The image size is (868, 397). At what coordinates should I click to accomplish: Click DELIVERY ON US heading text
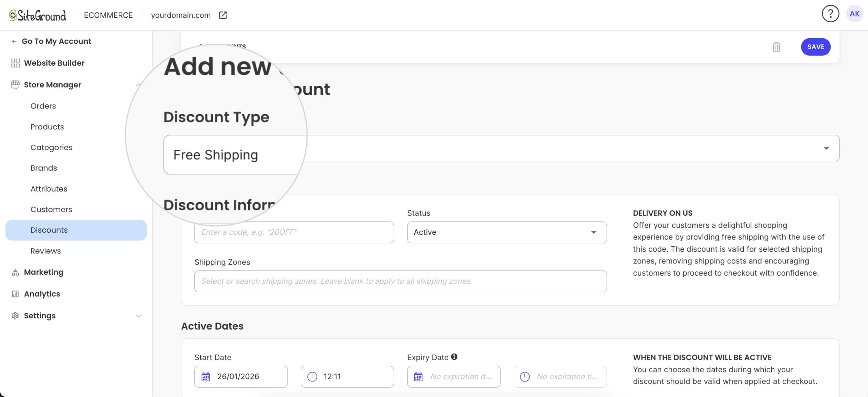click(x=663, y=213)
